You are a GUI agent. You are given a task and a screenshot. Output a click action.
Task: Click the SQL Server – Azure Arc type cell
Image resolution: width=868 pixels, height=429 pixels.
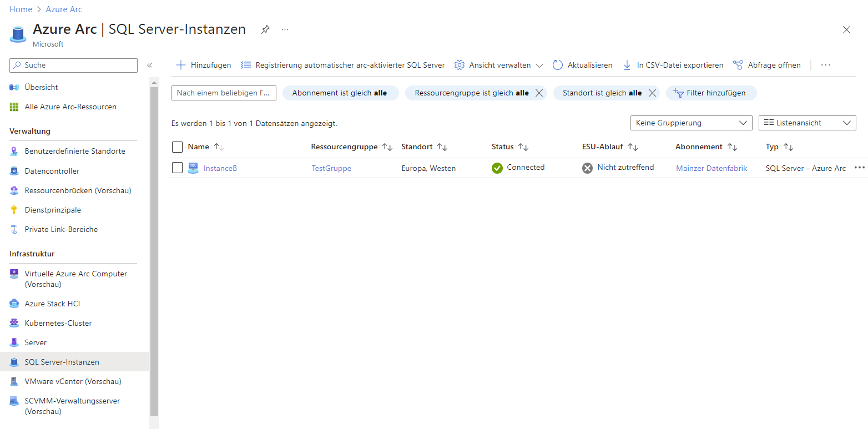(806, 168)
